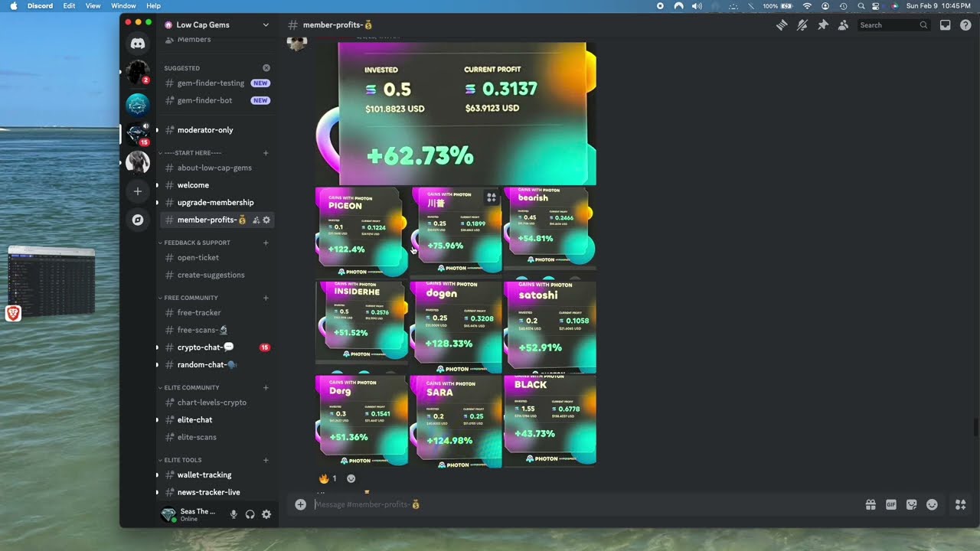Create channel in START HERE category
Image resolution: width=980 pixels, height=551 pixels.
pos(266,153)
